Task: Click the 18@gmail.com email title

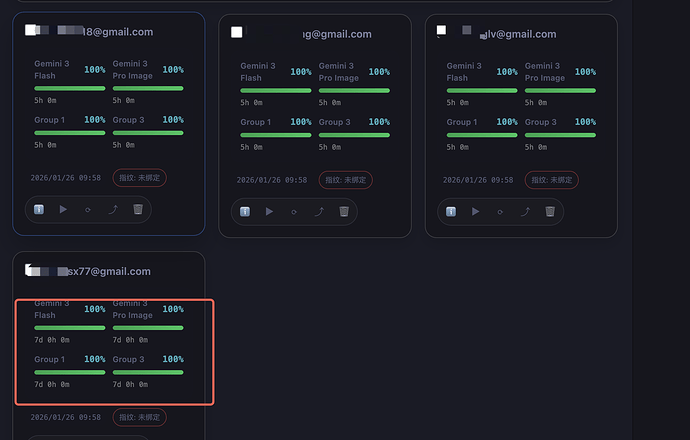Action: [x=118, y=32]
